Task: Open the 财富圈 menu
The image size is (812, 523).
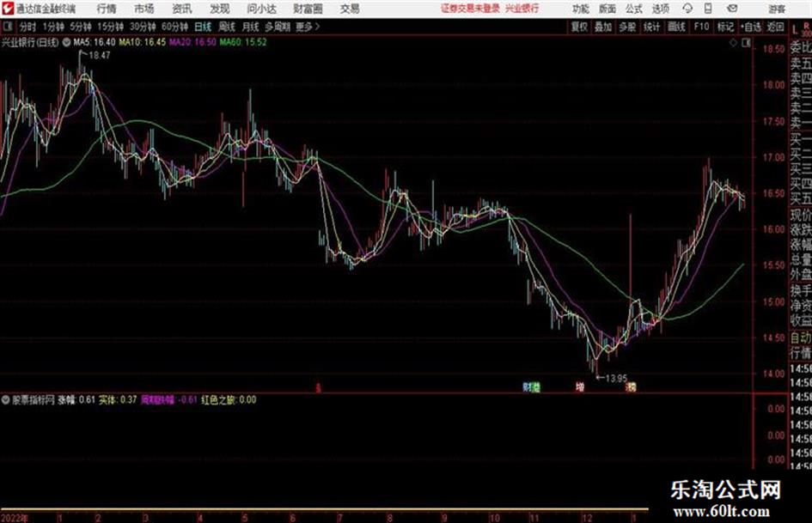Action: (x=308, y=9)
